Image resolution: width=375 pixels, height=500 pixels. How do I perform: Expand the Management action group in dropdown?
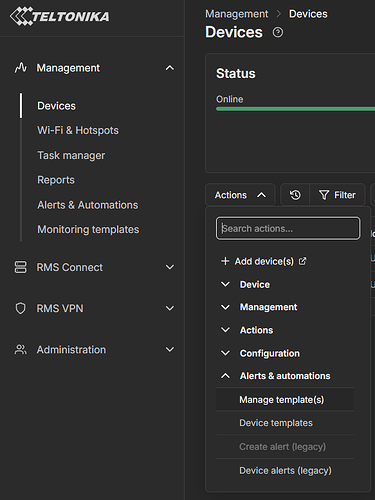pos(259,307)
